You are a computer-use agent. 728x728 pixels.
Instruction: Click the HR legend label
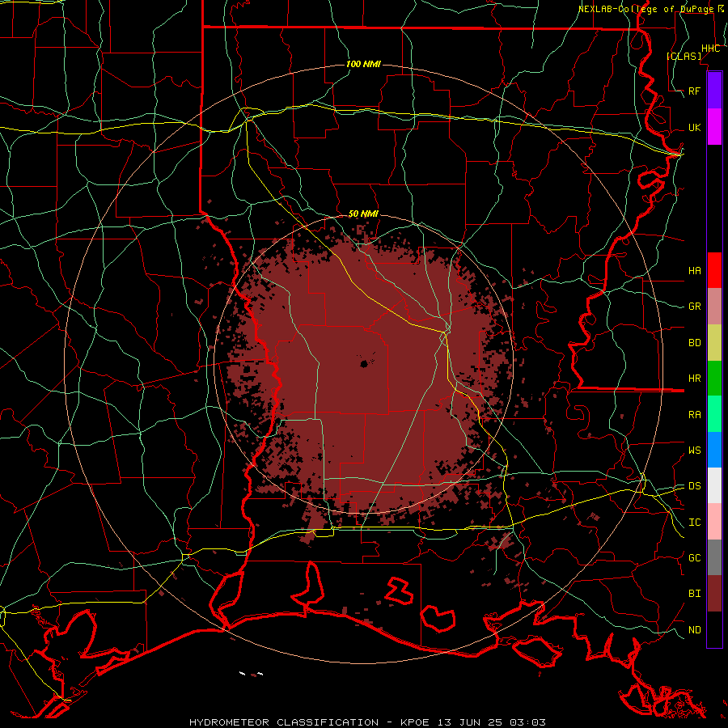(x=695, y=379)
